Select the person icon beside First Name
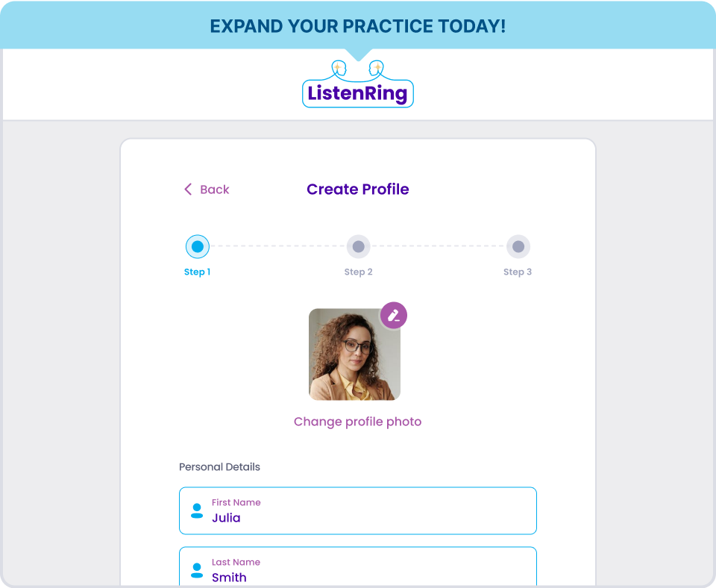The height and width of the screenshot is (588, 716). pos(196,510)
